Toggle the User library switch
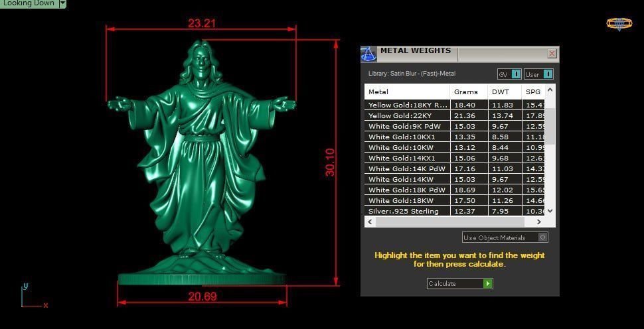 click(538, 74)
